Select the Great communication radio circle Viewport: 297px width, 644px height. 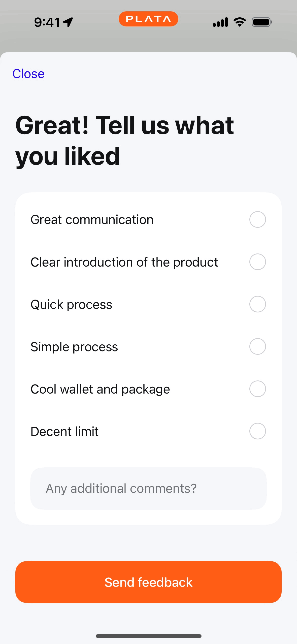[x=257, y=219]
